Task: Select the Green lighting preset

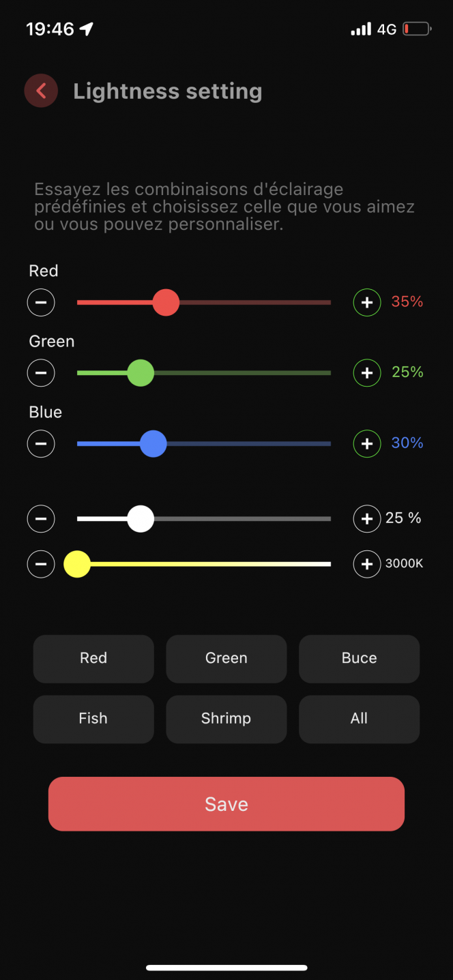Action: click(227, 659)
